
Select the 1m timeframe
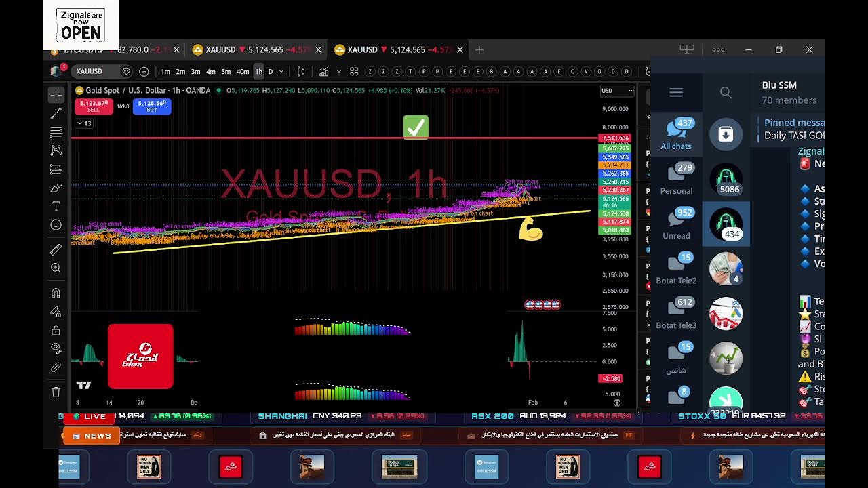165,71
